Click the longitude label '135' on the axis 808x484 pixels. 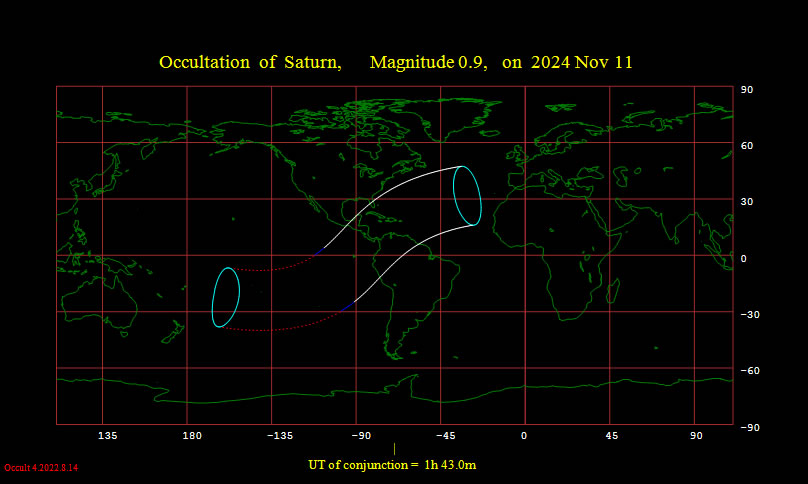coord(107,436)
